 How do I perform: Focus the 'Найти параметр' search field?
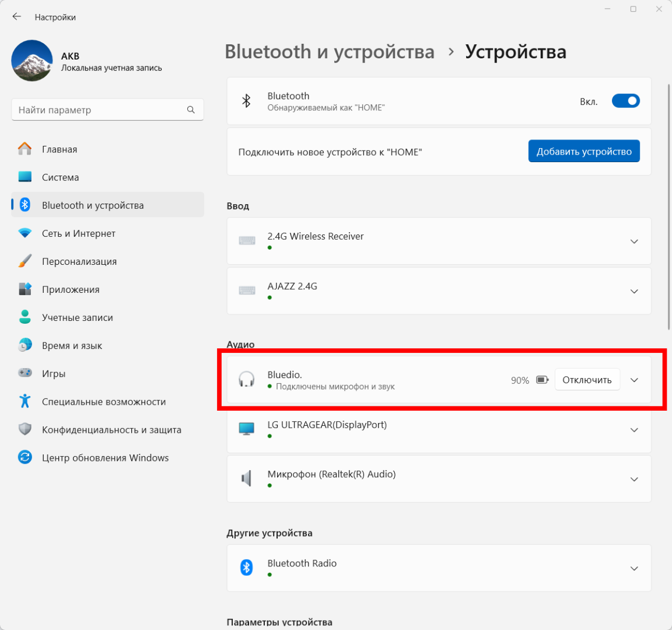point(107,110)
